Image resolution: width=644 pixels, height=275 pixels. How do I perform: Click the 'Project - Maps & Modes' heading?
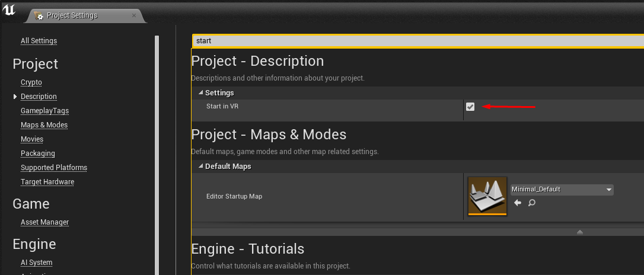point(269,134)
